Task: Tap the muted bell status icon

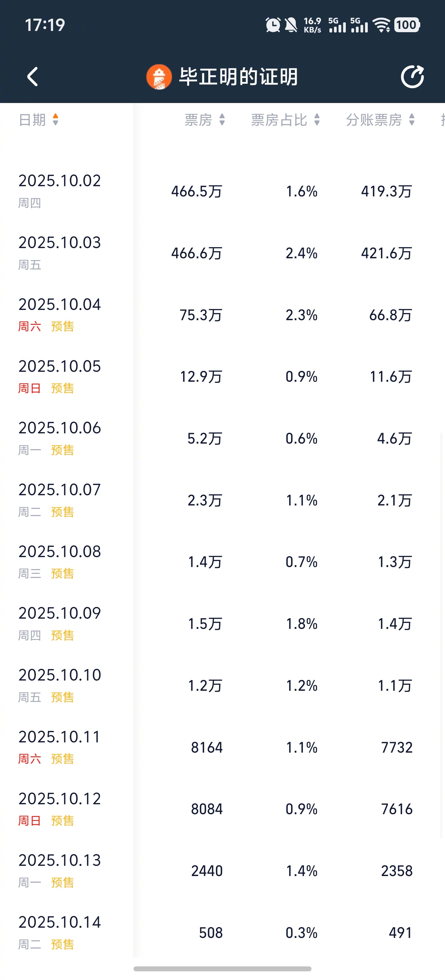Action: (291, 25)
